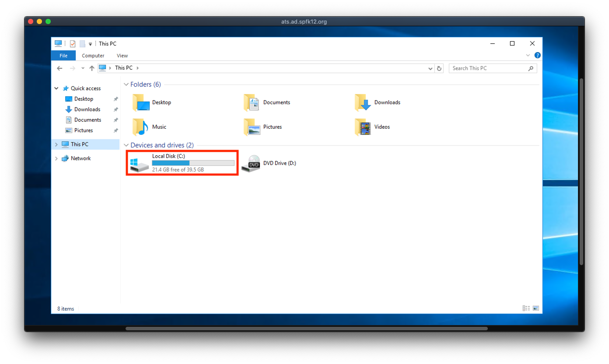The width and height of the screenshot is (609, 364).
Task: Switch to the View ribbon tab
Action: 122,56
